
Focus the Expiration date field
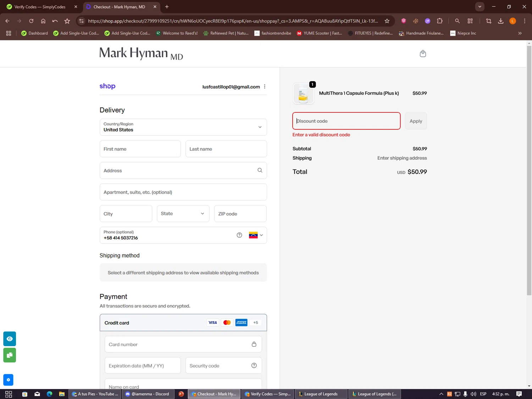click(x=143, y=365)
